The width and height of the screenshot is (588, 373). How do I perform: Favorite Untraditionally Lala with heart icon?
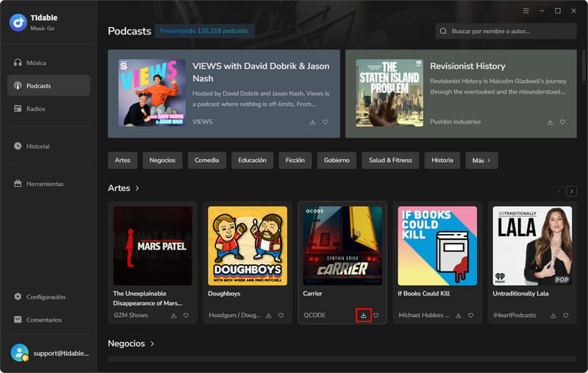565,316
